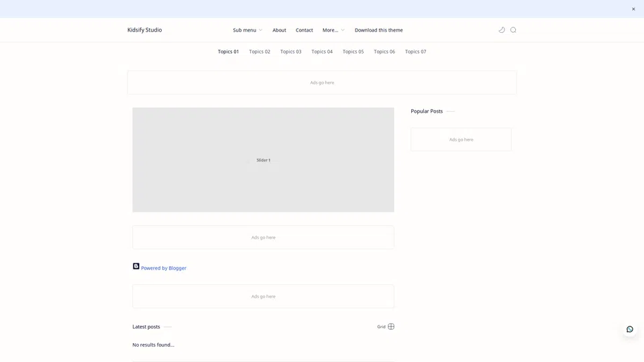The width and height of the screenshot is (644, 362).
Task: Open WhatsApp chat floating button
Action: tap(630, 329)
